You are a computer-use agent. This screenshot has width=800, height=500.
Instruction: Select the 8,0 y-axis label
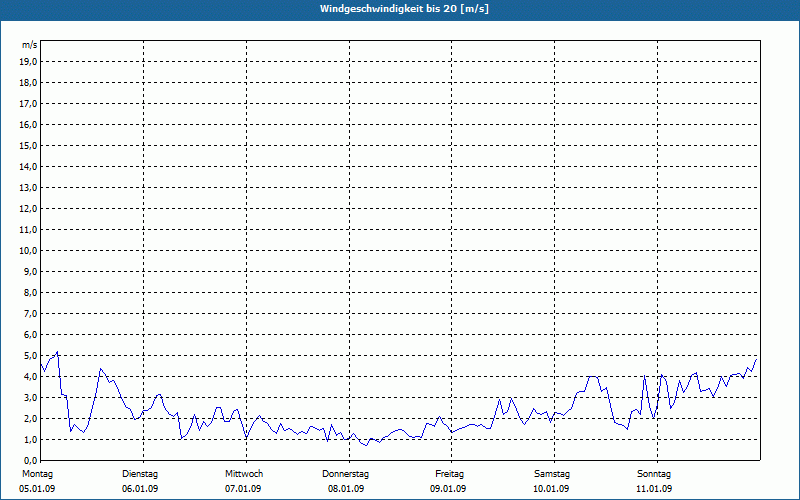[30, 292]
